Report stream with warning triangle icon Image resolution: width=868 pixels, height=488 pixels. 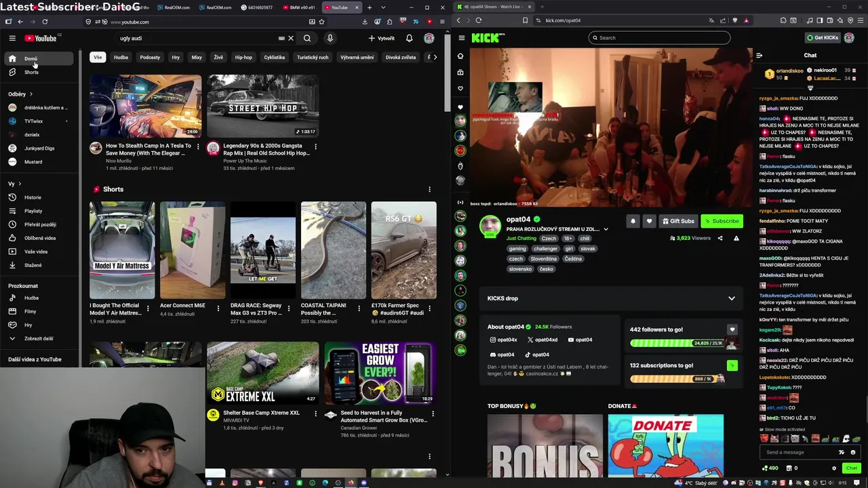736,238
